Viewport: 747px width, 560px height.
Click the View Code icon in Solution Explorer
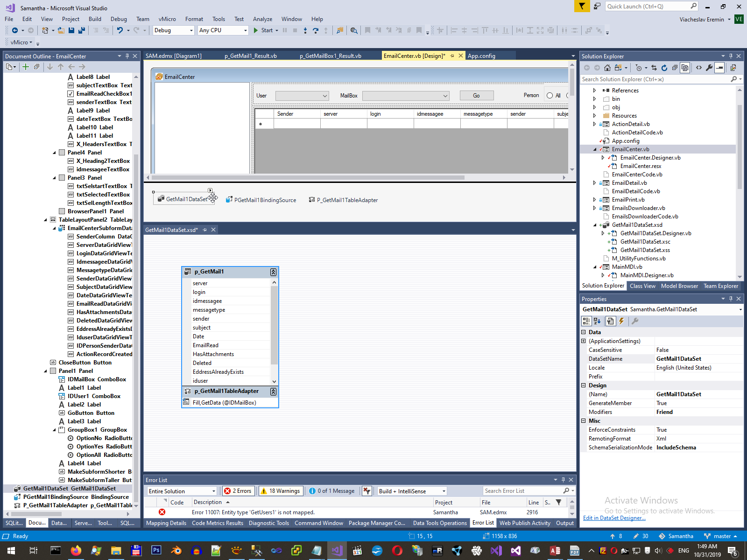pyautogui.click(x=699, y=68)
